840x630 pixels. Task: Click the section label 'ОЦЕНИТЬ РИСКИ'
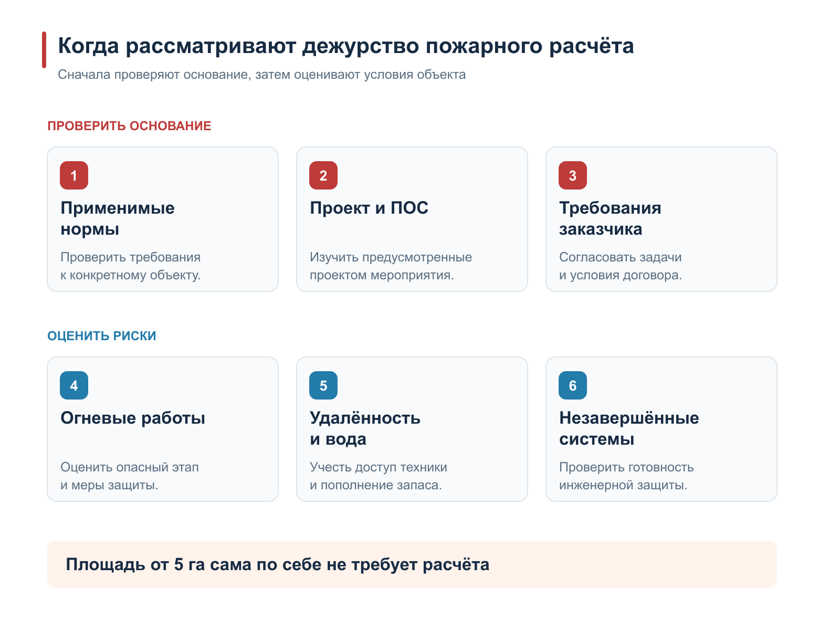[x=102, y=336]
